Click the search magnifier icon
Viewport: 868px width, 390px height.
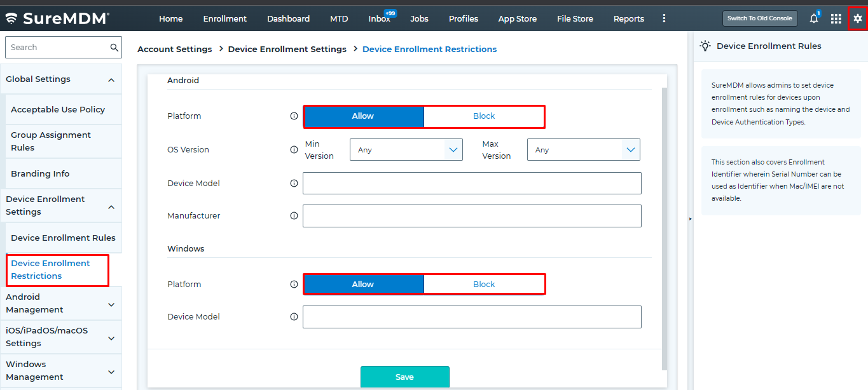click(114, 47)
